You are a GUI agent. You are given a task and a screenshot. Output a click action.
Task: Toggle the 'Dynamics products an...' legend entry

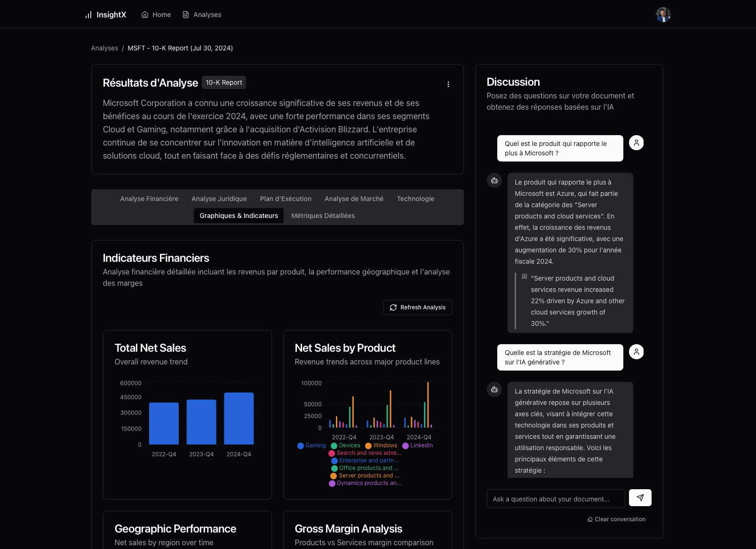[365, 483]
